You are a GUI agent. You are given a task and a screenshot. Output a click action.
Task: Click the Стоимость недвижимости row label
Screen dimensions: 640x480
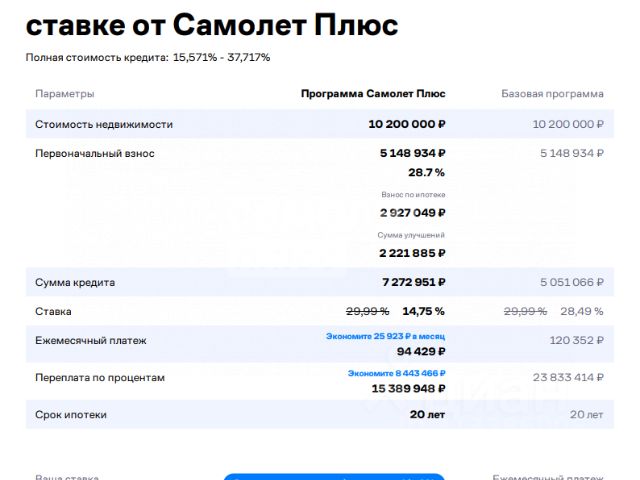pos(104,124)
